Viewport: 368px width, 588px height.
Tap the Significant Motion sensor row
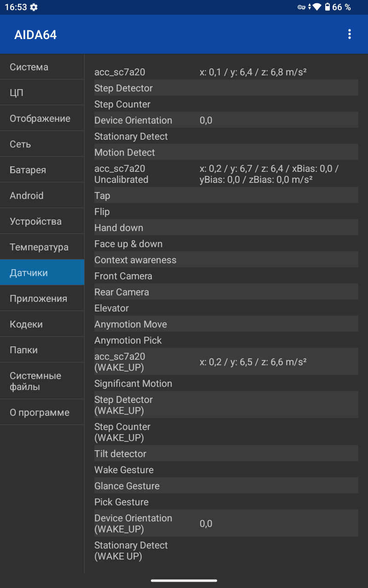[x=226, y=384]
